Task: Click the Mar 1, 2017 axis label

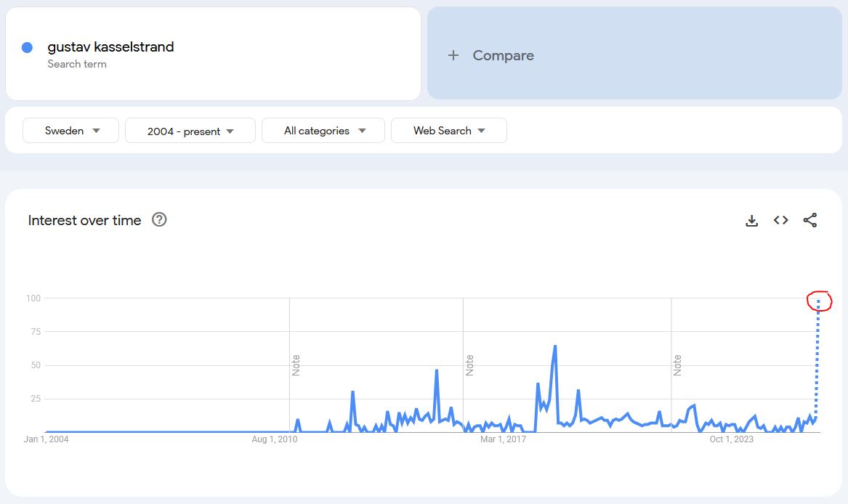Action: [503, 439]
